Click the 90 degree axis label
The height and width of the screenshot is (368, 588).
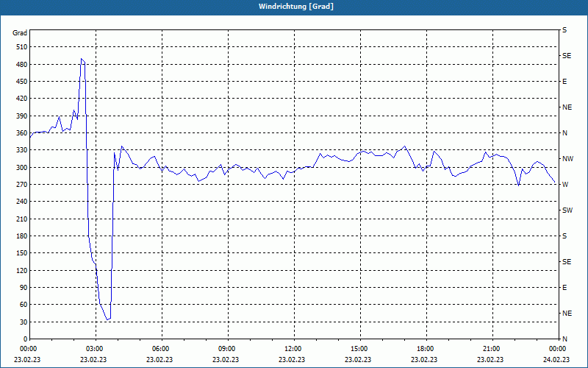point(24,288)
